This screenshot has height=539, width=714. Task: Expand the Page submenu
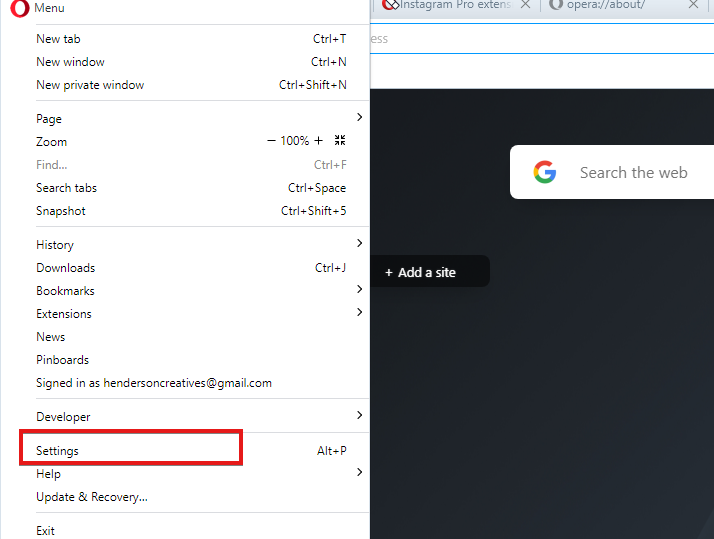(191, 118)
